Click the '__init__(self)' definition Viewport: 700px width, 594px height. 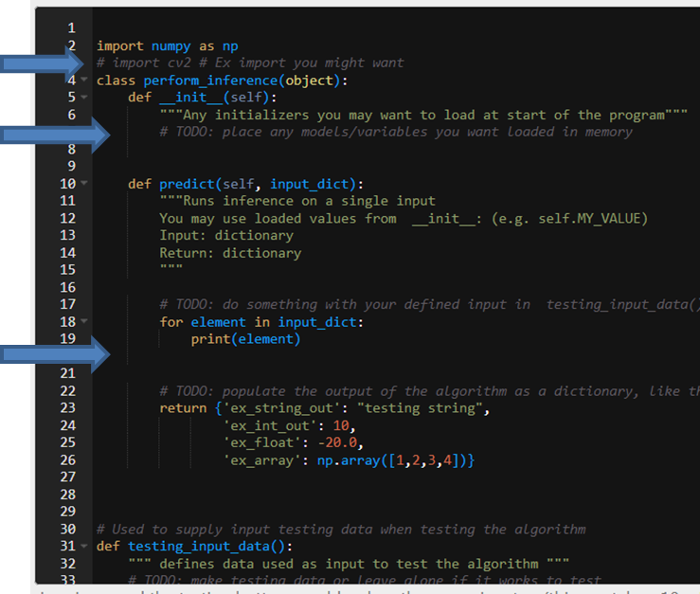218,98
